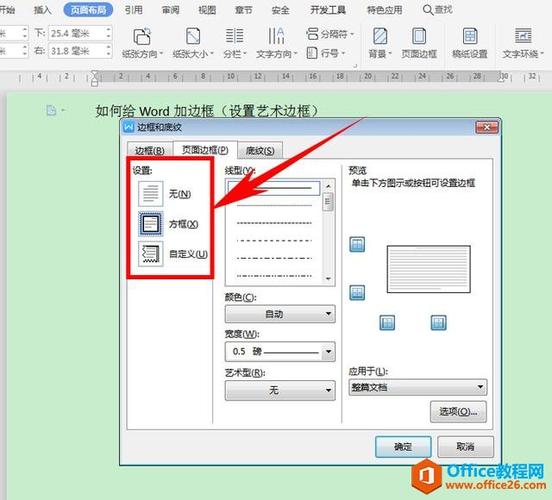Open the 纸张方向 paper orientation icon
Screen dimensions: 552x500
142,43
